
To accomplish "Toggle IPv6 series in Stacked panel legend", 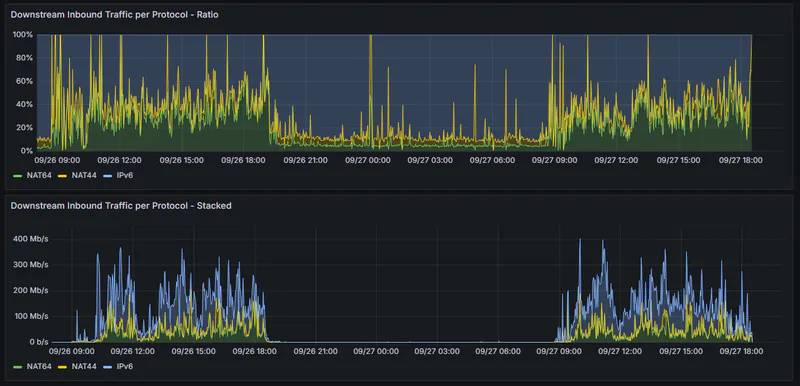I will click(x=125, y=366).
